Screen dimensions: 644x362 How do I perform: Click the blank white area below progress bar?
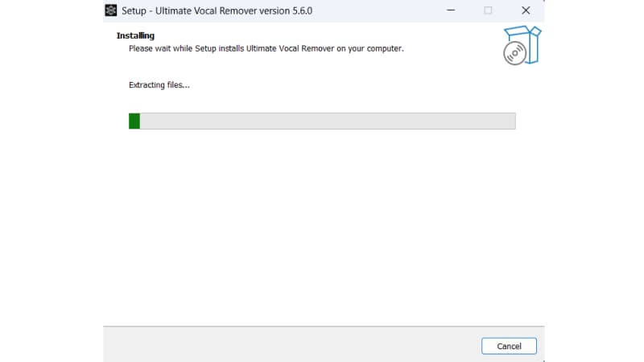[x=322, y=225]
